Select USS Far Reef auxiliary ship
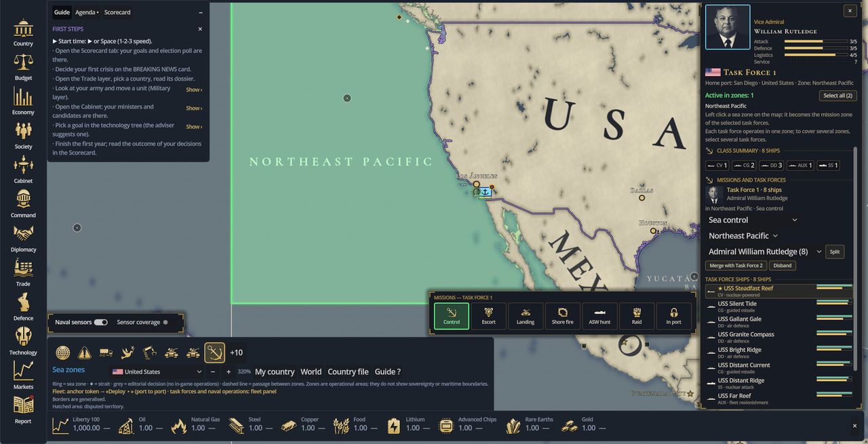Screen dimensions: 868x444 tap(779, 399)
